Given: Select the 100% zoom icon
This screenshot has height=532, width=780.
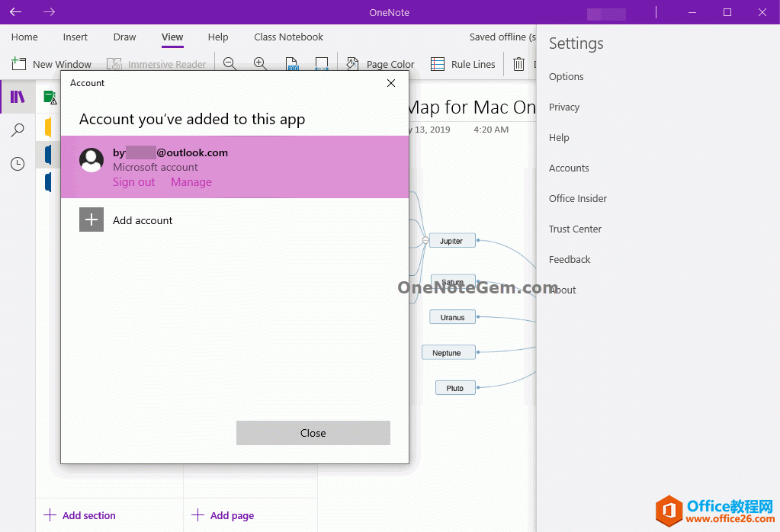Looking at the screenshot, I should 292,63.
